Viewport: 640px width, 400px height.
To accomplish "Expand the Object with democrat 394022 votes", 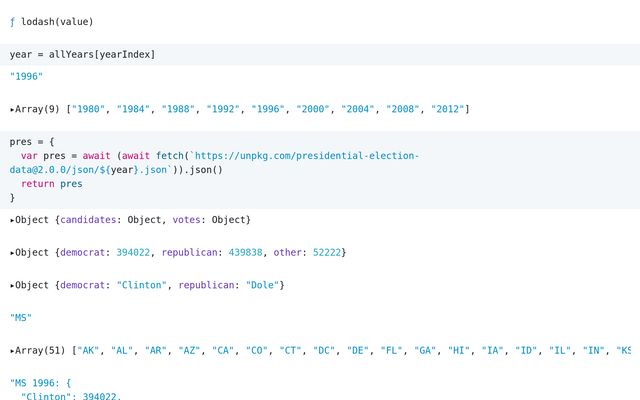I will coord(13,252).
